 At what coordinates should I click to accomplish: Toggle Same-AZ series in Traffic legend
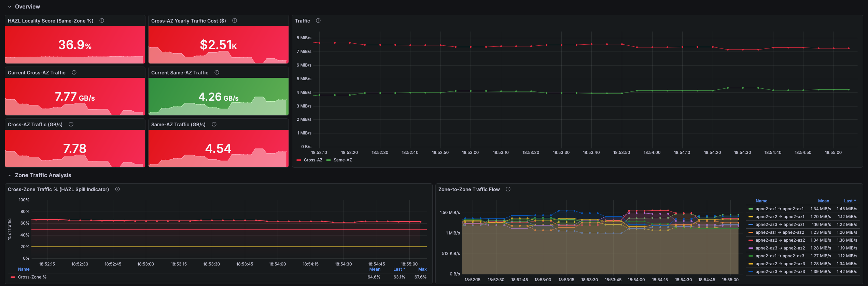342,160
